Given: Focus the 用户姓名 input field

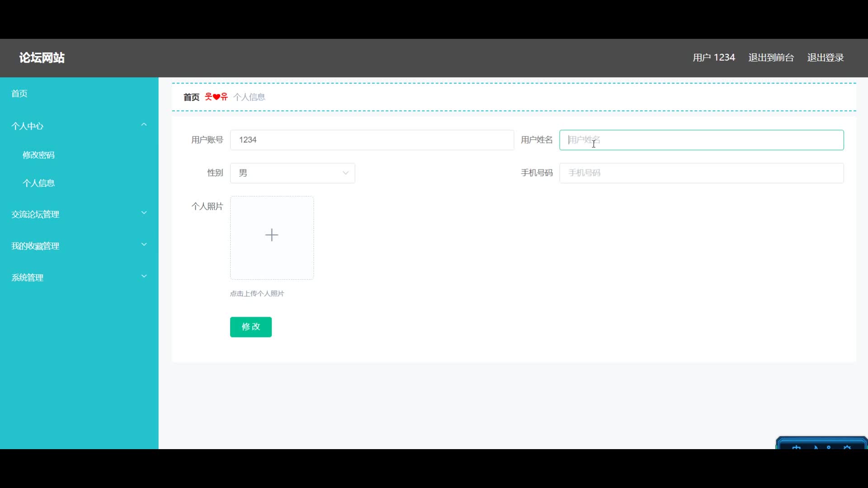Looking at the screenshot, I should [x=702, y=140].
